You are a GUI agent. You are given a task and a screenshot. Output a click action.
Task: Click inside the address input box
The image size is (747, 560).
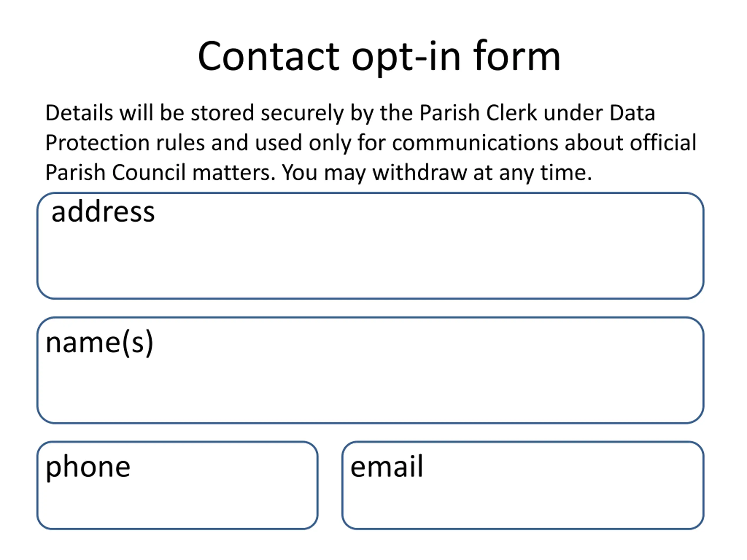click(x=370, y=246)
